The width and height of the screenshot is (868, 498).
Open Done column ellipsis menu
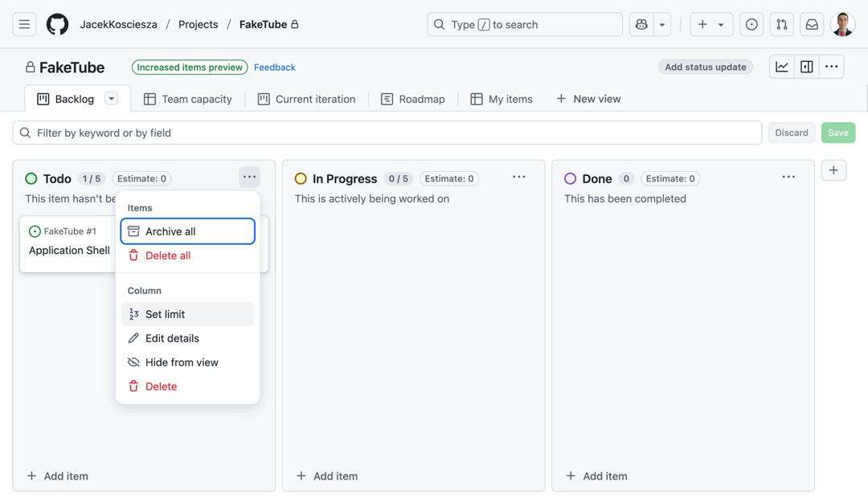[788, 177]
